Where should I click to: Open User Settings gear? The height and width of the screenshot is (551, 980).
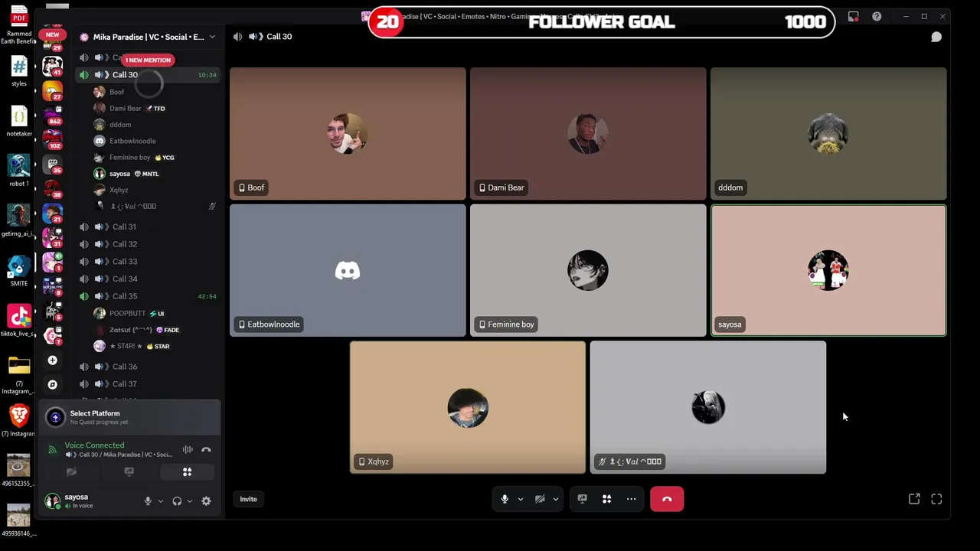(x=206, y=501)
